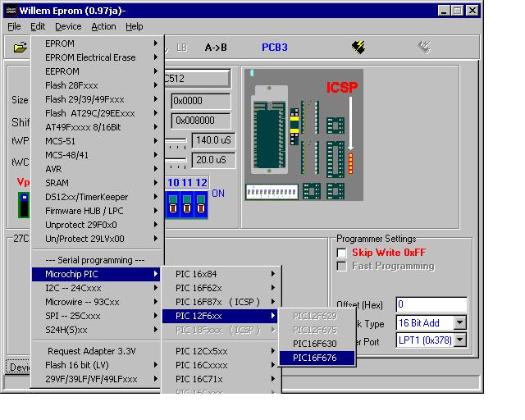Toggle DIP switch number 12

point(201,204)
